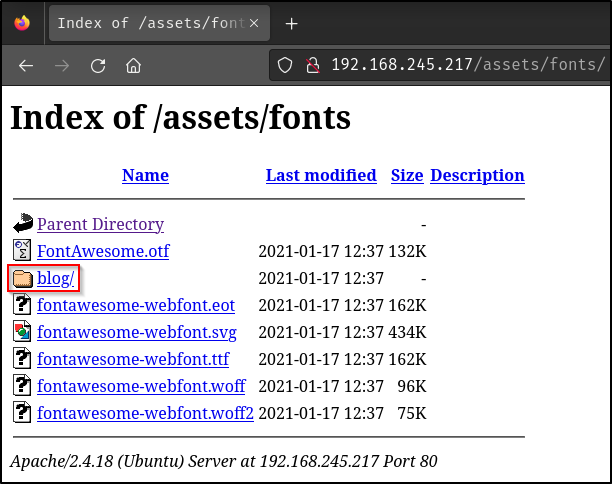
Task: Download fontawesome-webfont.woff2 file link
Action: click(145, 412)
